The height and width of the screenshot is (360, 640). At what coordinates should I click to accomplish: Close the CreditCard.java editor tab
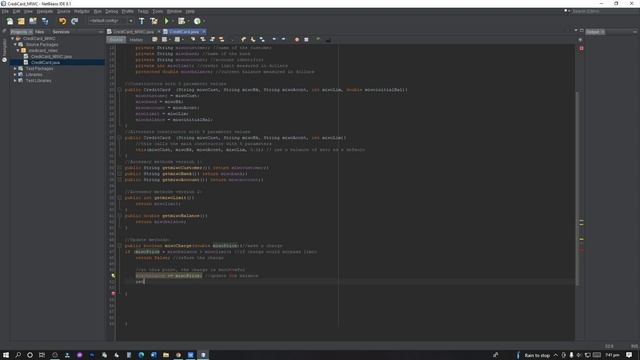coord(204,32)
